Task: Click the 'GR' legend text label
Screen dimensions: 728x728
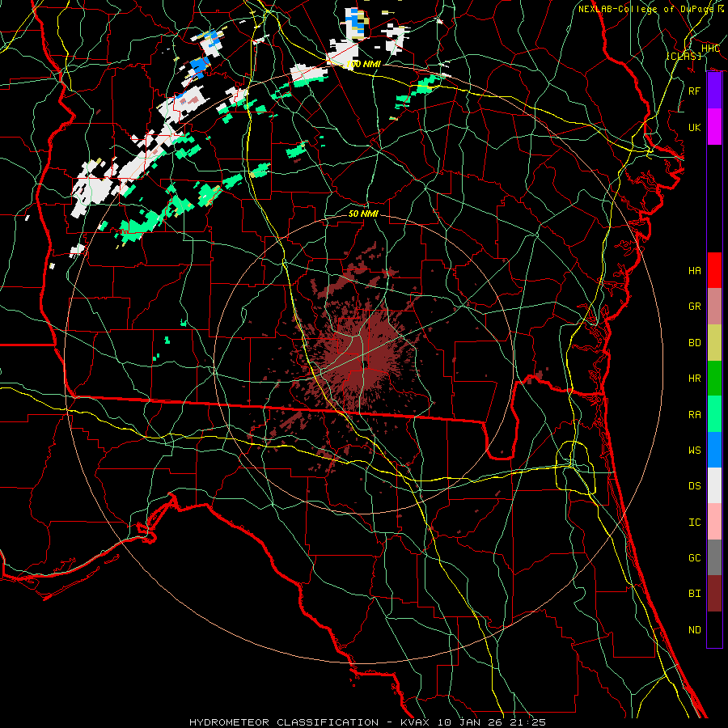Action: point(694,307)
